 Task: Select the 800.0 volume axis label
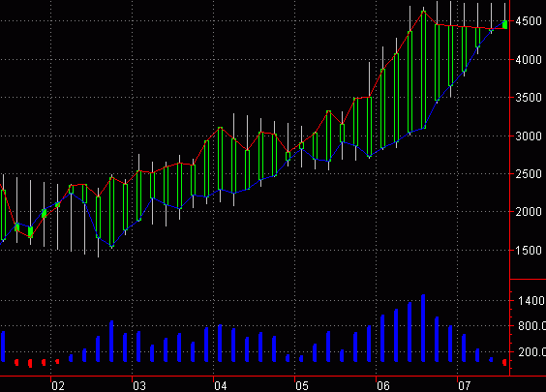pyautogui.click(x=531, y=326)
